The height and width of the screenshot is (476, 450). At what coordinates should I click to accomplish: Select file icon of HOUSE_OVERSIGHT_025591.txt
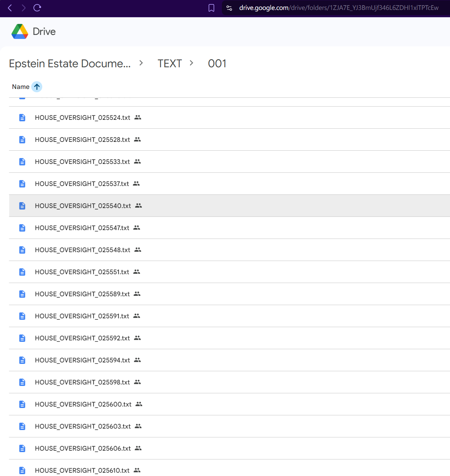click(22, 316)
